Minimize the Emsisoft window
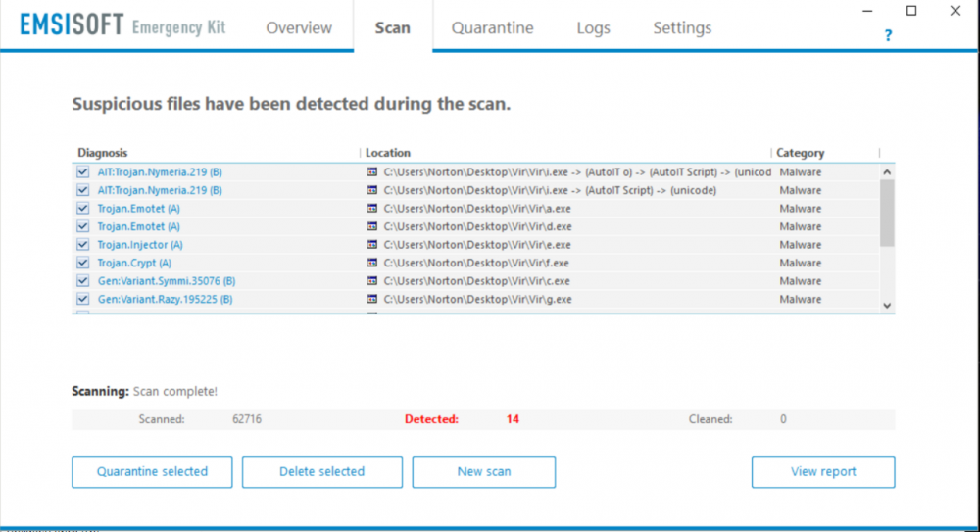Image resolution: width=980 pixels, height=532 pixels. (867, 11)
